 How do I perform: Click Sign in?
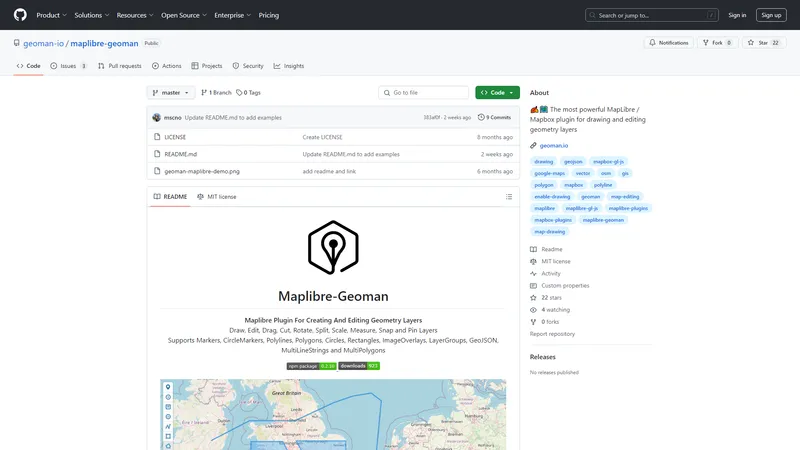click(x=737, y=15)
